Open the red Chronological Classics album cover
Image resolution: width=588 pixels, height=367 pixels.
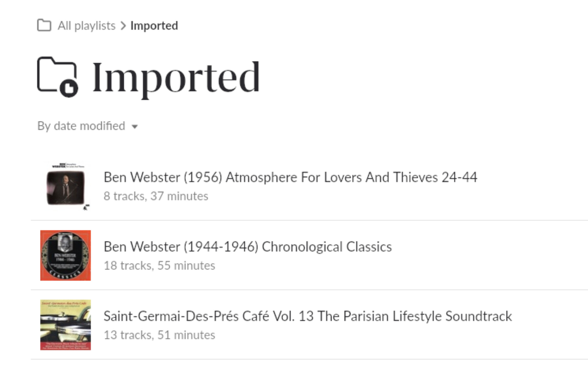[x=66, y=255]
